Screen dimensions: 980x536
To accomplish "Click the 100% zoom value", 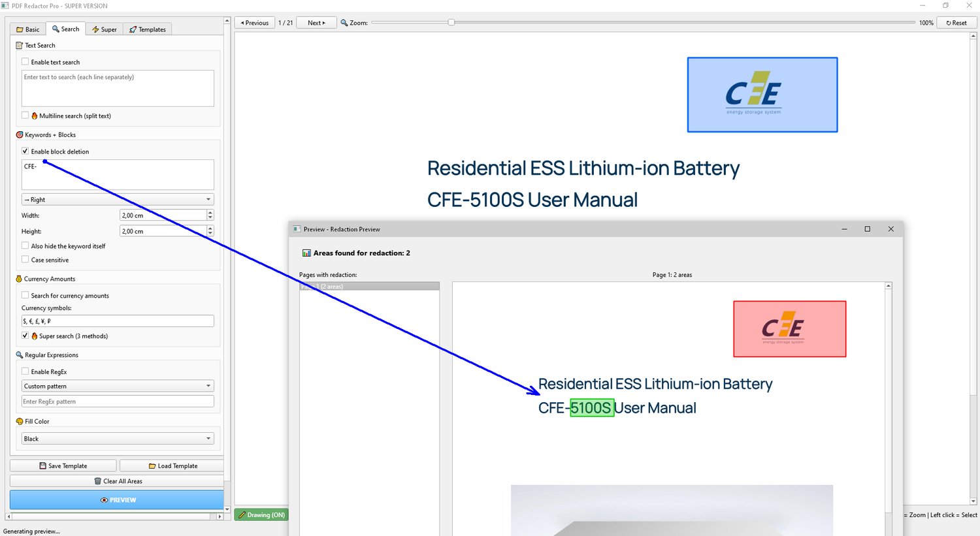I will (x=926, y=23).
